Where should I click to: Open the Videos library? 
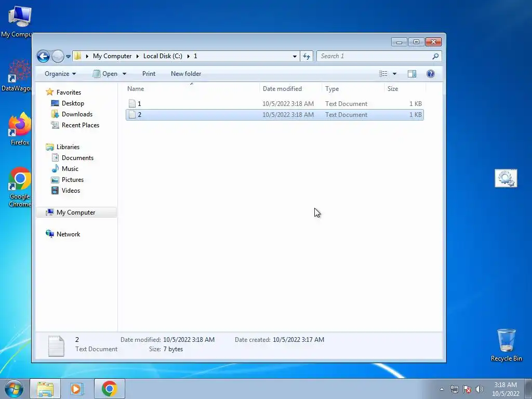(71, 190)
